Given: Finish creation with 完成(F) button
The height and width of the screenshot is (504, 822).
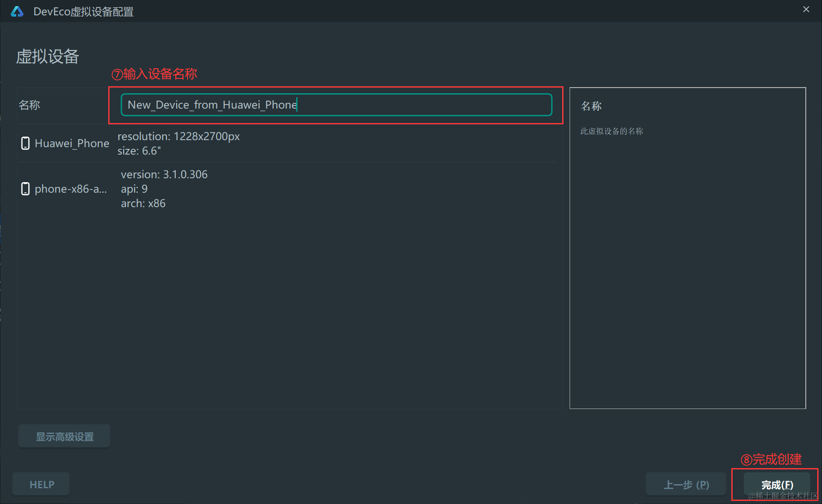Looking at the screenshot, I should point(777,484).
